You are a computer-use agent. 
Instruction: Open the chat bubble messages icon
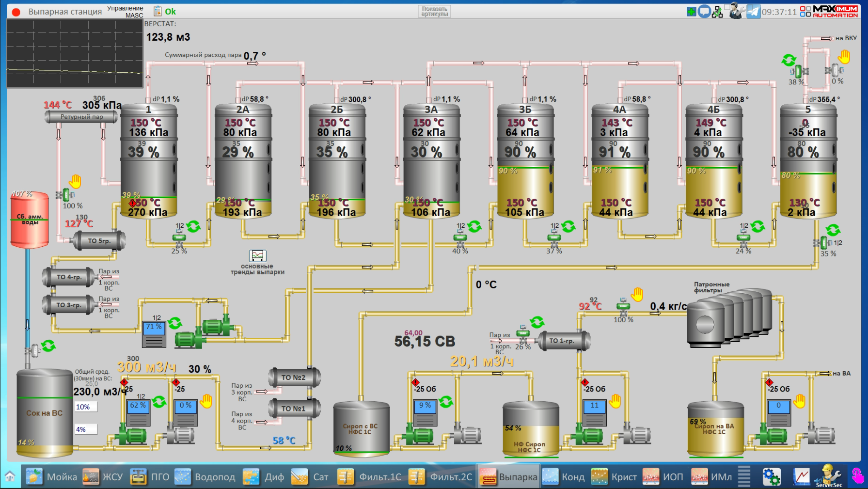pos(704,12)
